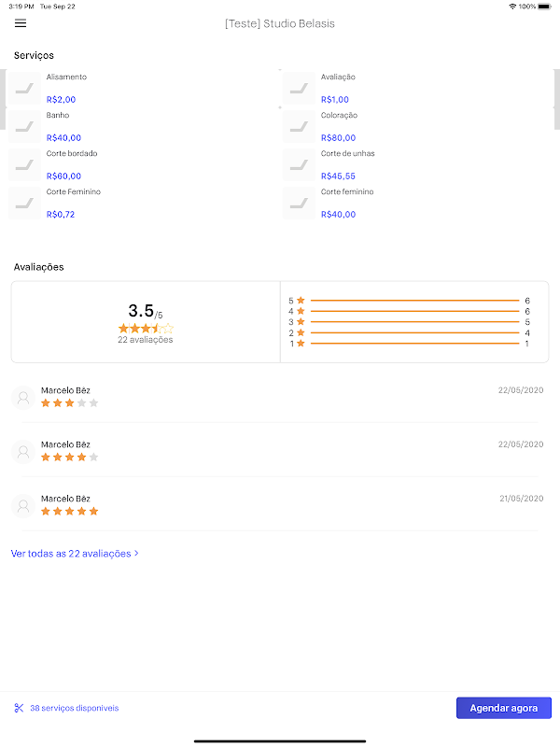Open the hamburger menu

click(x=21, y=23)
